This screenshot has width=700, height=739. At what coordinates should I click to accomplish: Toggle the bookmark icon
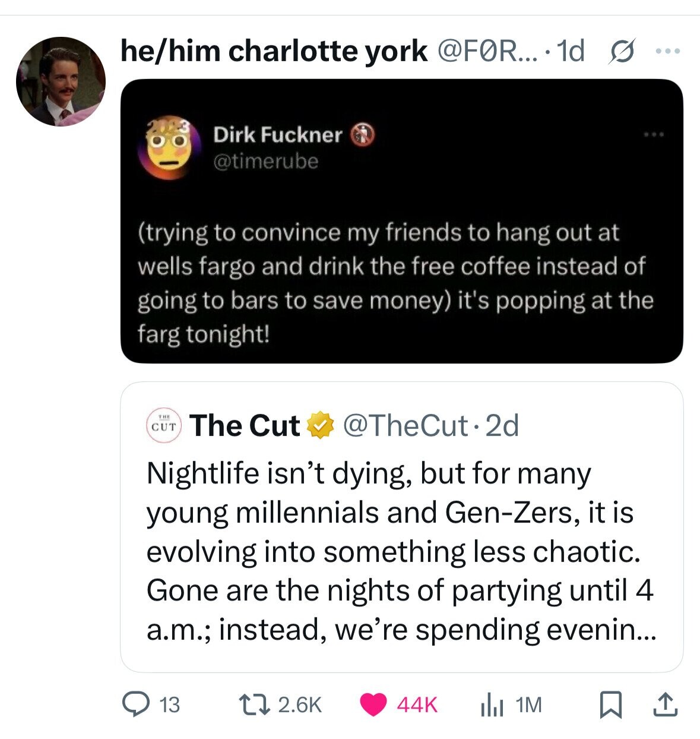(613, 705)
